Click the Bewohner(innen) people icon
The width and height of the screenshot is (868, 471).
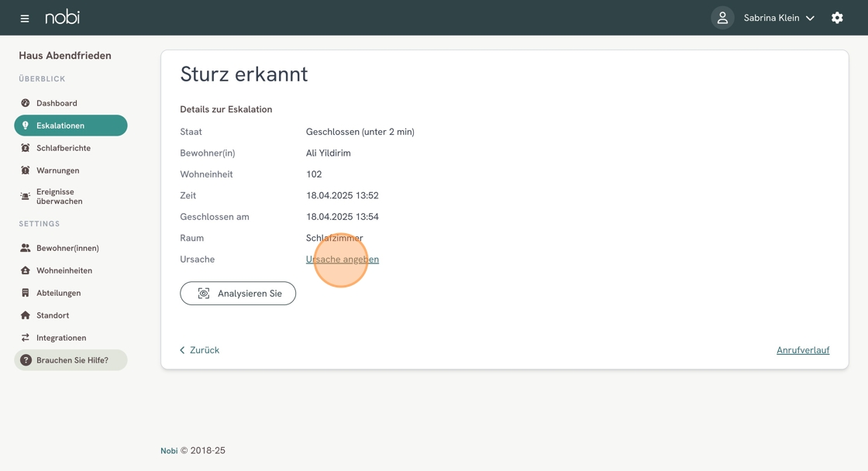click(26, 248)
